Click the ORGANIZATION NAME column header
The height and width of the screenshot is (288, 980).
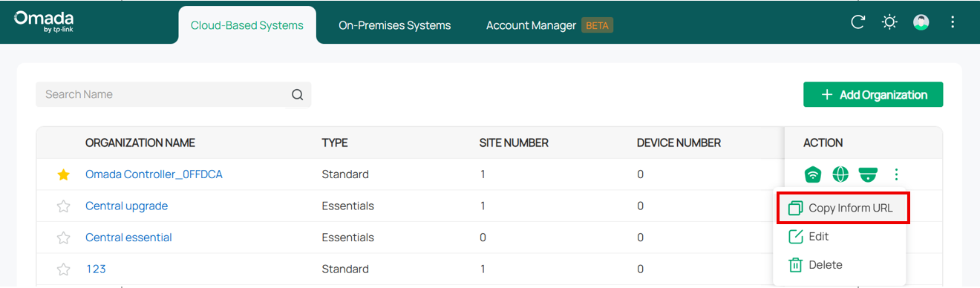tap(140, 143)
